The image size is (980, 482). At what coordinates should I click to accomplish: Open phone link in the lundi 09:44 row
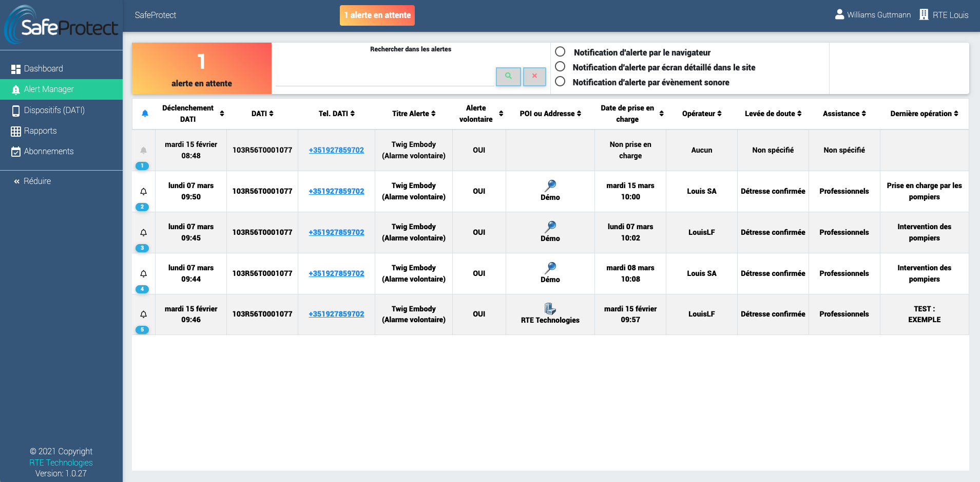click(336, 273)
